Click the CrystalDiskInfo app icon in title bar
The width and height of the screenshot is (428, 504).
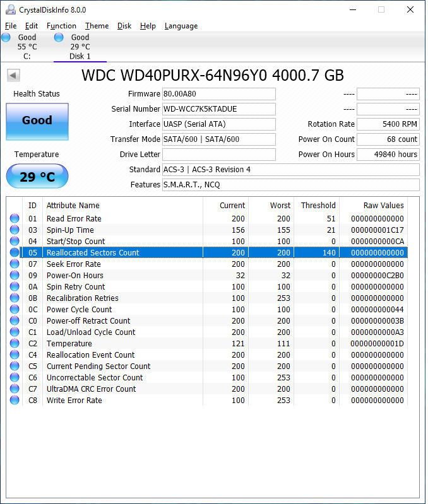(x=11, y=9)
